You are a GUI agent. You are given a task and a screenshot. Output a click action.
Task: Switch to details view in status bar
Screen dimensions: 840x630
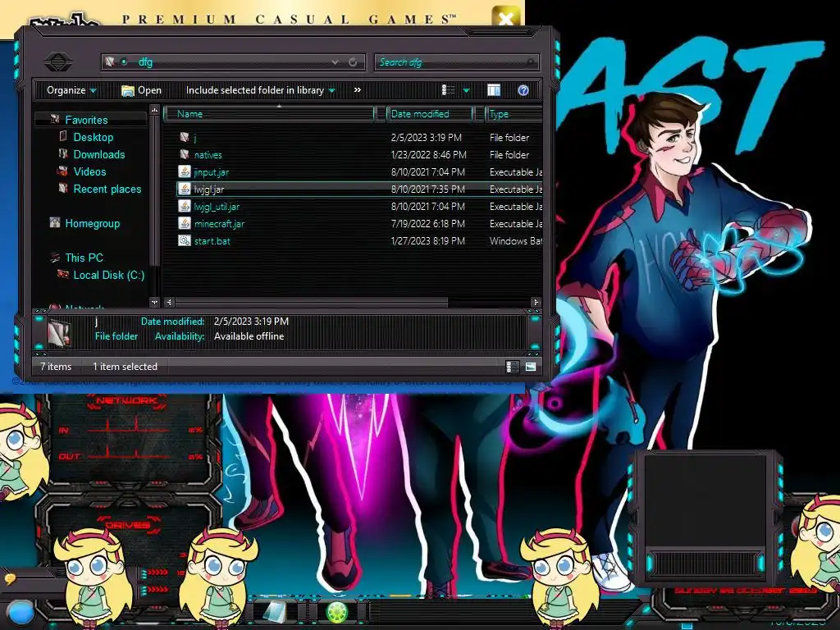point(512,367)
